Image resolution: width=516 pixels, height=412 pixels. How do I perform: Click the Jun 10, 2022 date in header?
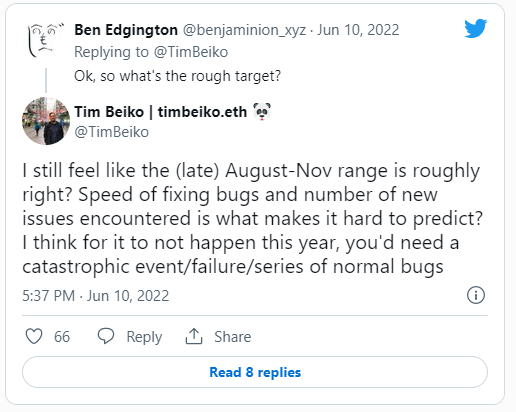(358, 30)
